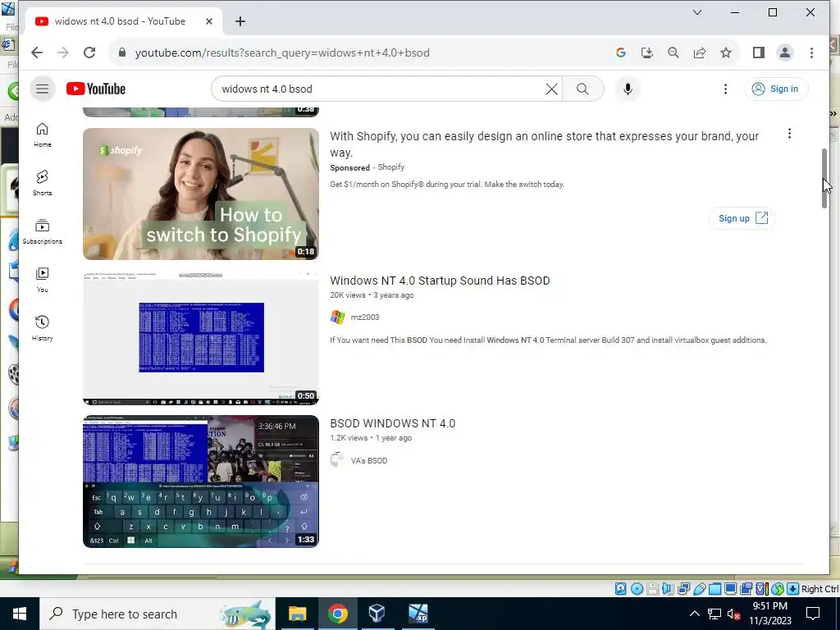This screenshot has width=840, height=630.
Task: Open Chrome profile avatar
Action: pos(785,52)
